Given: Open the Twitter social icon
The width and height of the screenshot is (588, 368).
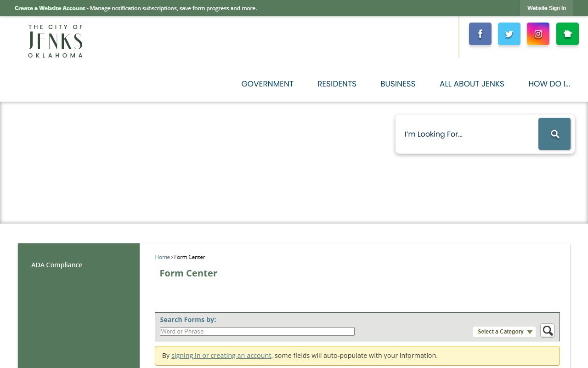Looking at the screenshot, I should point(509,34).
